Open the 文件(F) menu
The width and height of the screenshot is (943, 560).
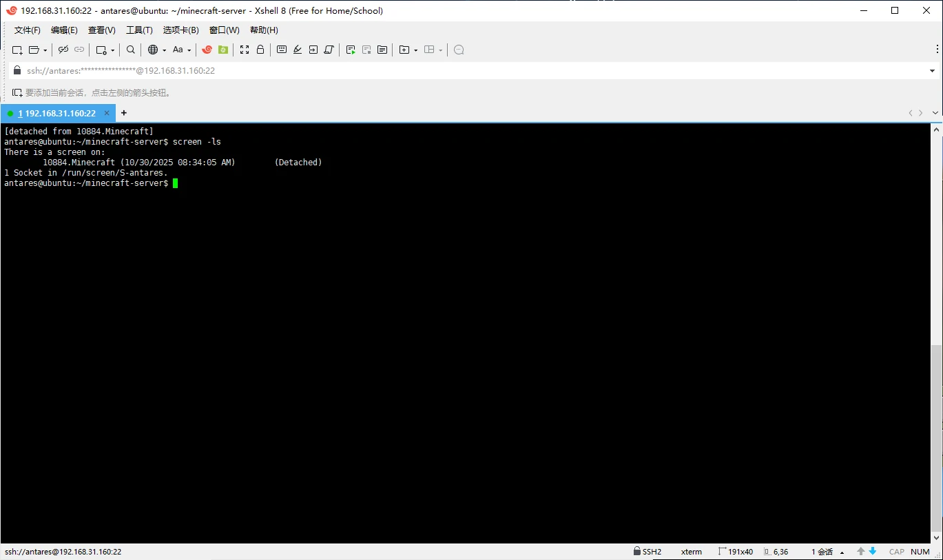[28, 30]
